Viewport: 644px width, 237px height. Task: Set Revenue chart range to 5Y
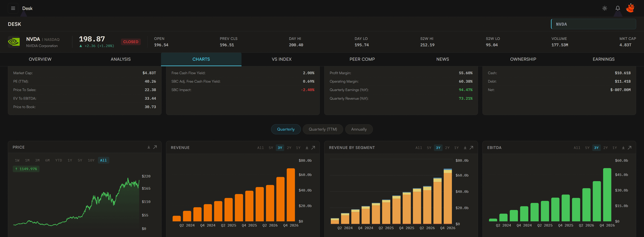point(271,148)
